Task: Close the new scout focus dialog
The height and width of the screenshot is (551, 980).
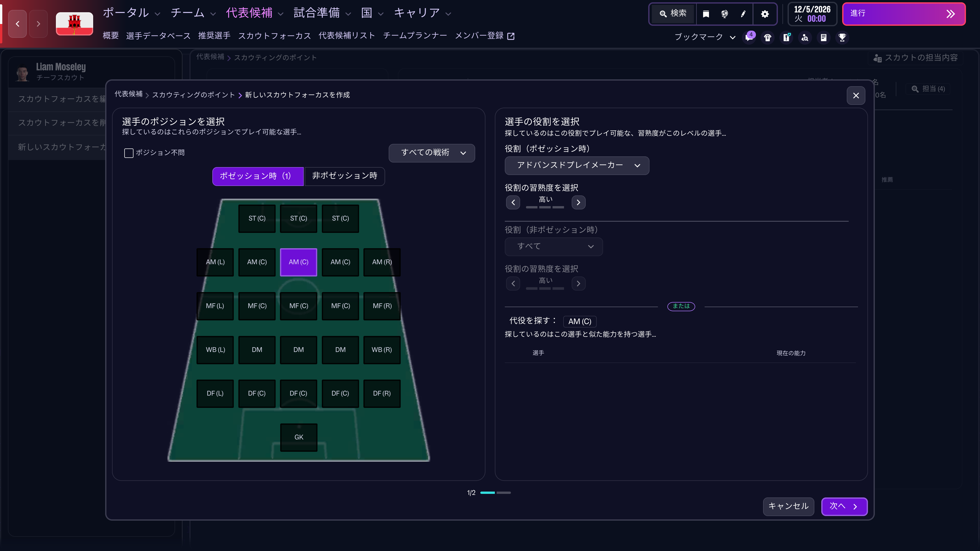Action: click(x=856, y=95)
